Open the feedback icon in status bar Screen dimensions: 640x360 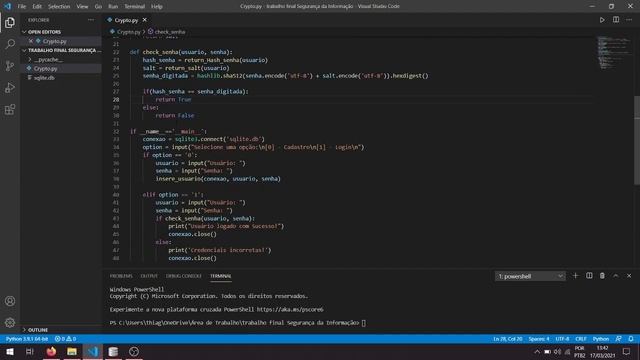pos(618,339)
